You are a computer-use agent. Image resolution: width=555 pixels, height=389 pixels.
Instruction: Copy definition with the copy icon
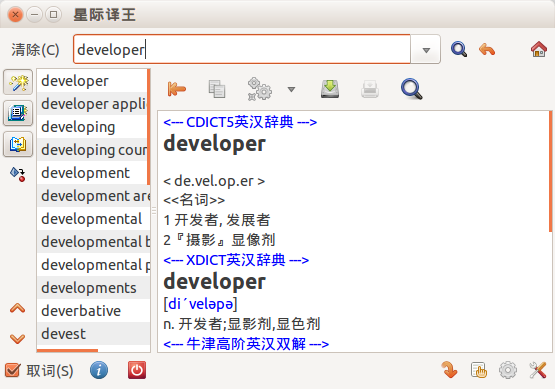pos(217,89)
